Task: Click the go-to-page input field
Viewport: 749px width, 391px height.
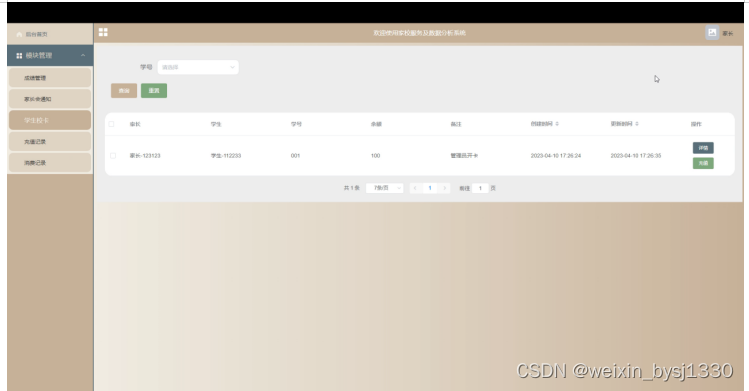Action: [x=480, y=188]
